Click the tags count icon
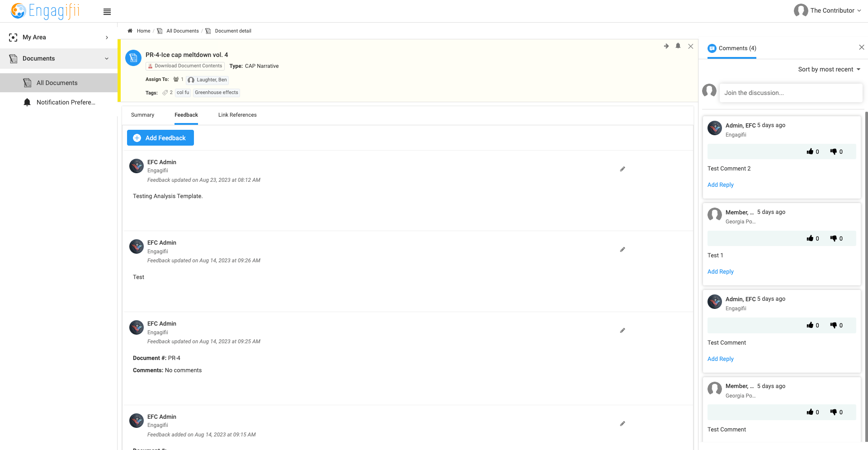This screenshot has width=868, height=450. (165, 93)
